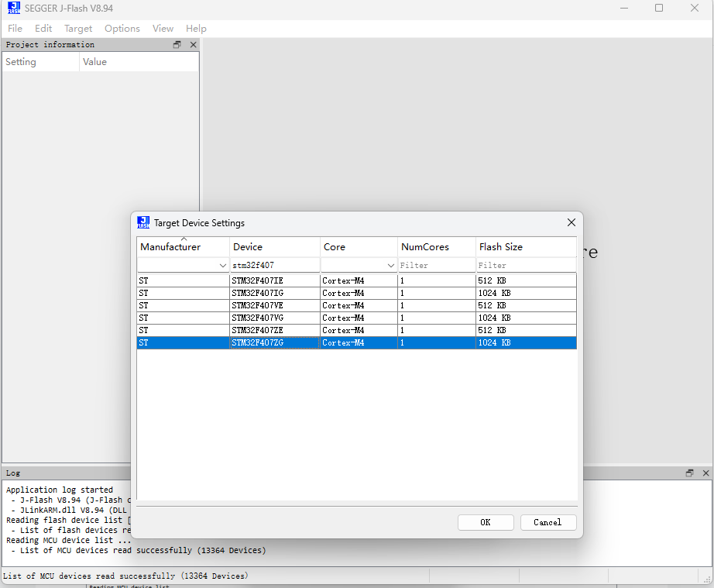714x588 pixels.
Task: Select the STM32F407VE device row
Action: click(356, 305)
